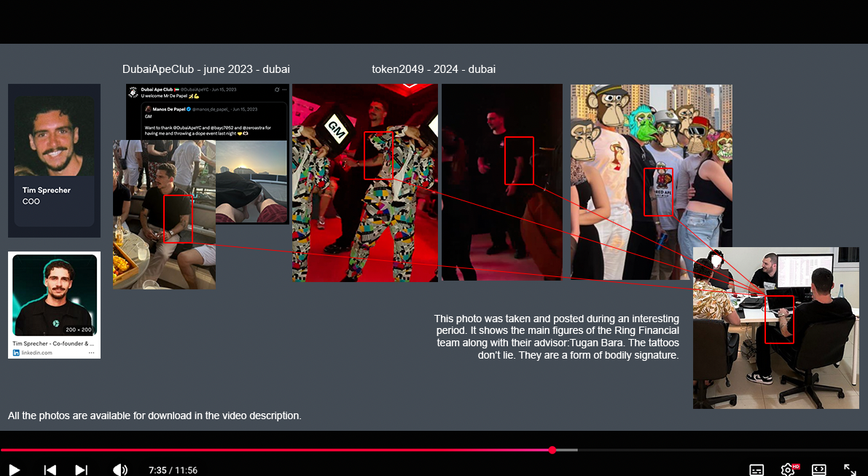This screenshot has height=476, width=868.
Task: Click the 'COO' title on the profile card
Action: (31, 201)
